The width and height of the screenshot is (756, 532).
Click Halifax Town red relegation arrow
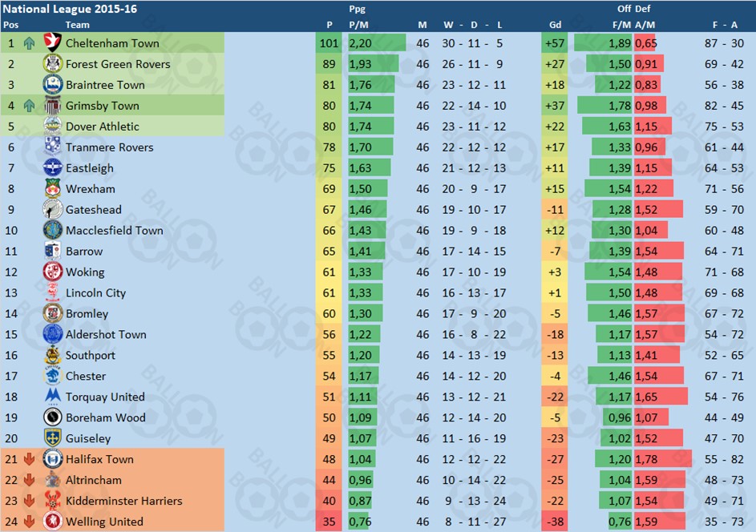pos(29,459)
